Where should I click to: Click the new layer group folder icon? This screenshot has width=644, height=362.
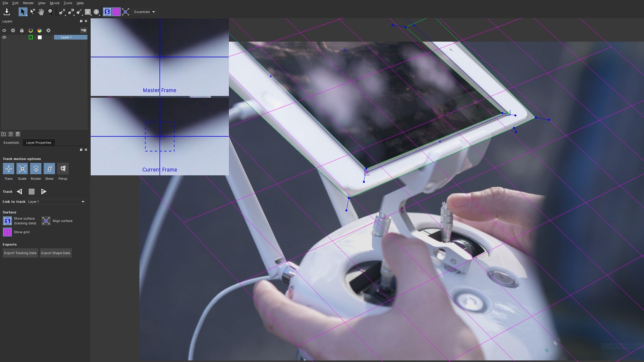pyautogui.click(x=4, y=134)
